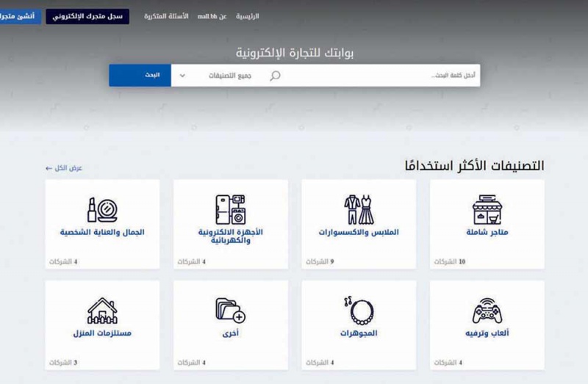Click 4 الشركات count under المجوهرات
The height and width of the screenshot is (384, 588).
[x=320, y=363]
